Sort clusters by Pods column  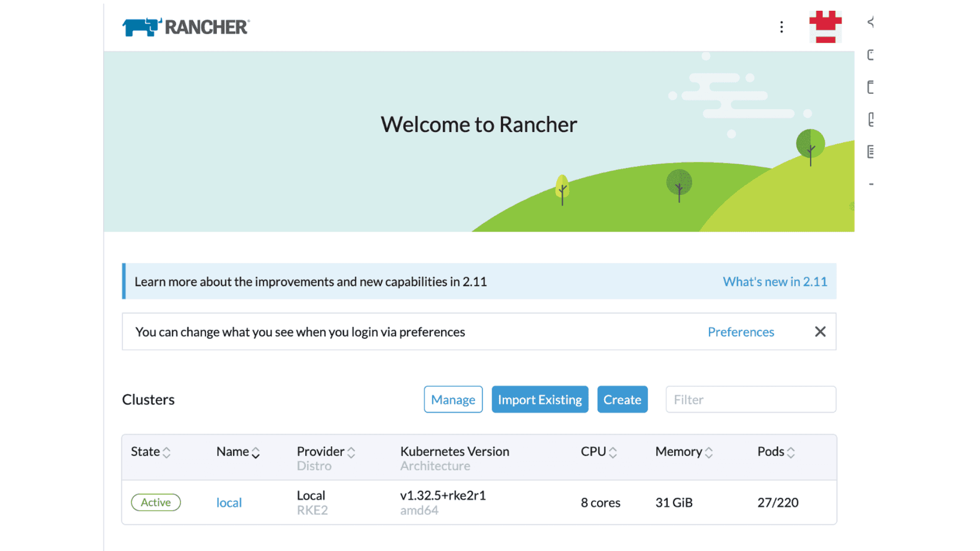pyautogui.click(x=776, y=452)
